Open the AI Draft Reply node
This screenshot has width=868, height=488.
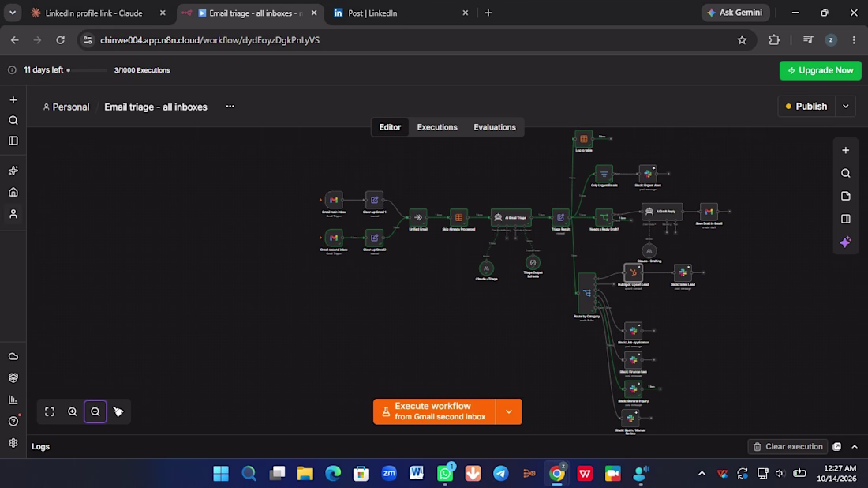click(x=662, y=212)
